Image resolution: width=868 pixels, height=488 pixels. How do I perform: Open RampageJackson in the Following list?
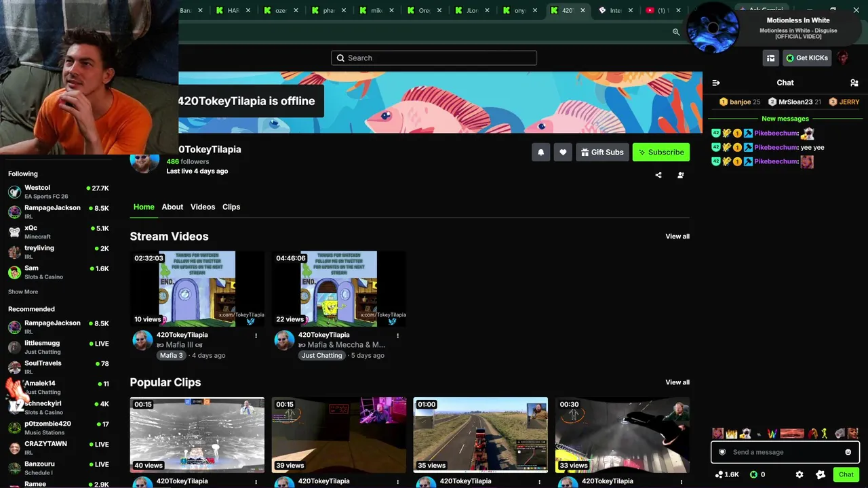[58, 212]
